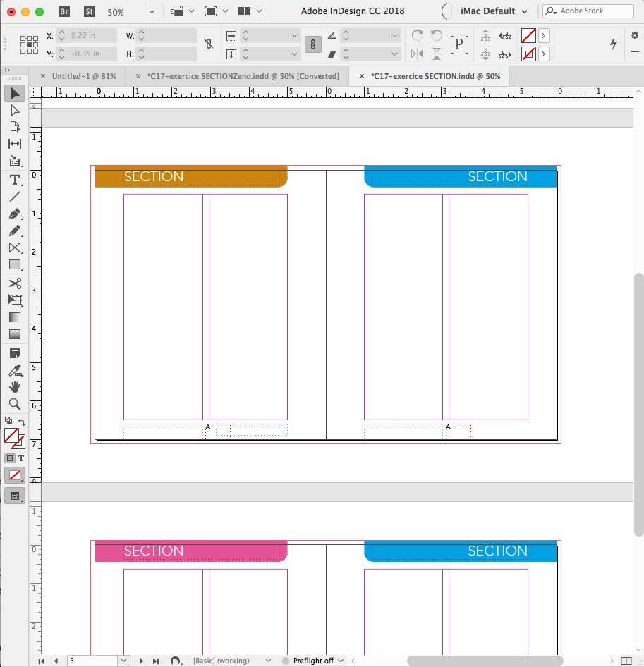This screenshot has width=644, height=667.
Task: Click the flip horizontal icon
Action: (x=418, y=54)
